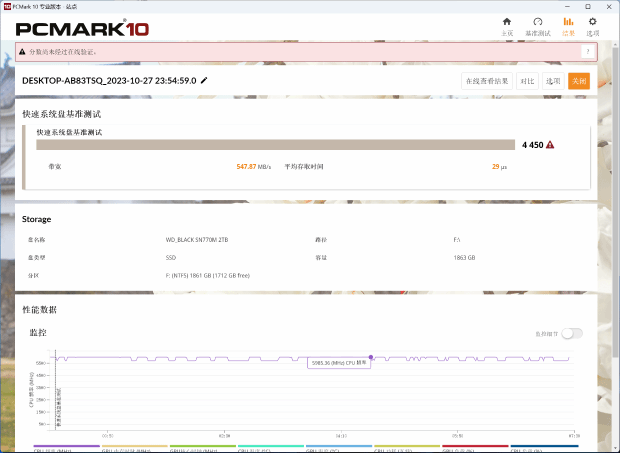The height and width of the screenshot is (453, 620).
Task: Click the average access time 29 µs
Action: [x=499, y=167]
